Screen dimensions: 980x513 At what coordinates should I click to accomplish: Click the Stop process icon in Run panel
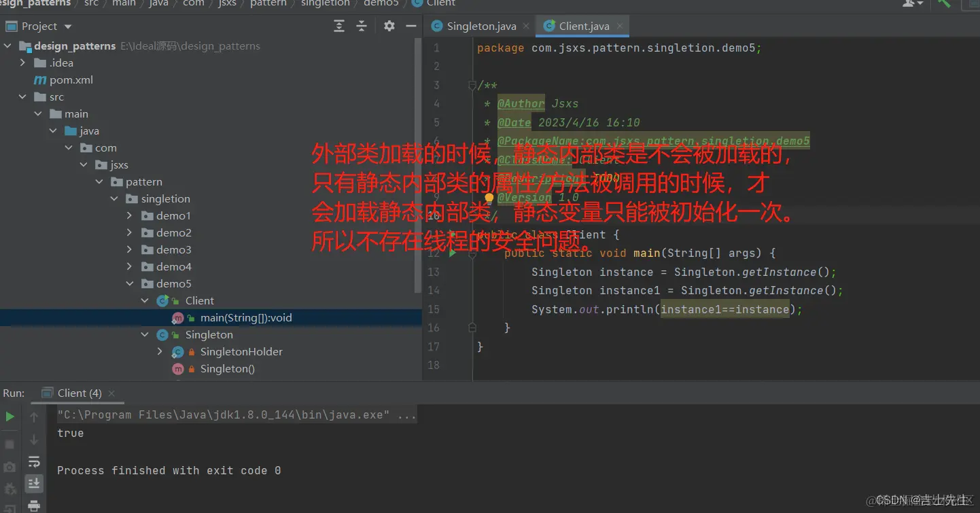click(x=10, y=444)
